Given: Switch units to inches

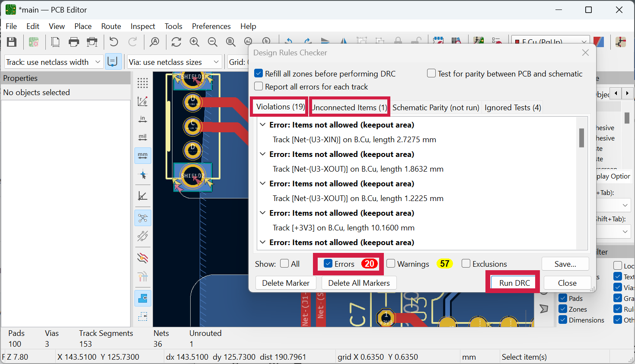Looking at the screenshot, I should (143, 119).
